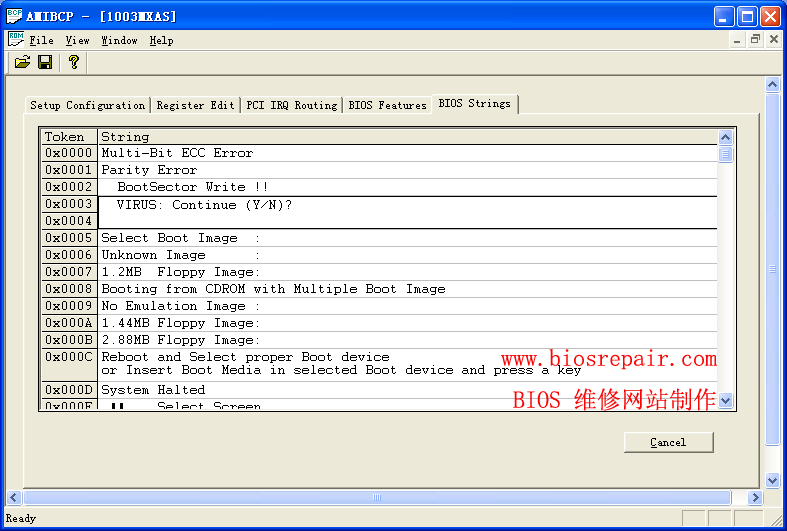Click the 'Ready' status bar text
Image resolution: width=787 pixels, height=531 pixels.
(x=21, y=518)
